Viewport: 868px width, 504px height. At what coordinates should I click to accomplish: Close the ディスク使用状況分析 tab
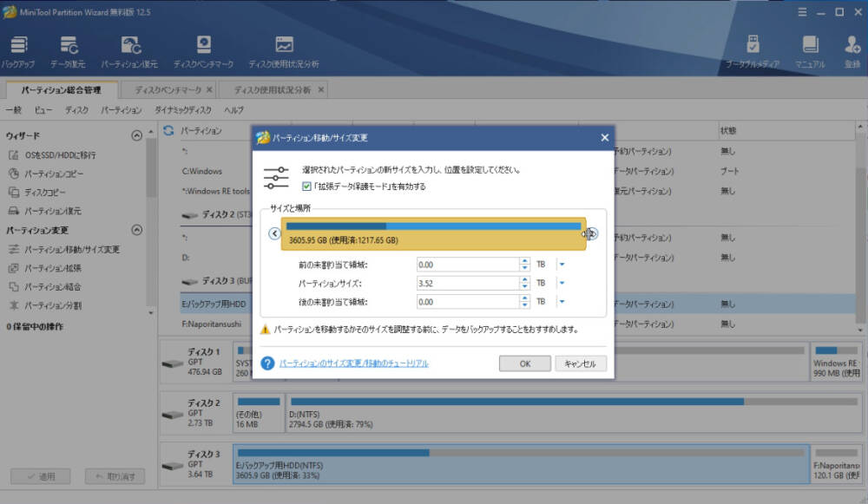click(320, 89)
